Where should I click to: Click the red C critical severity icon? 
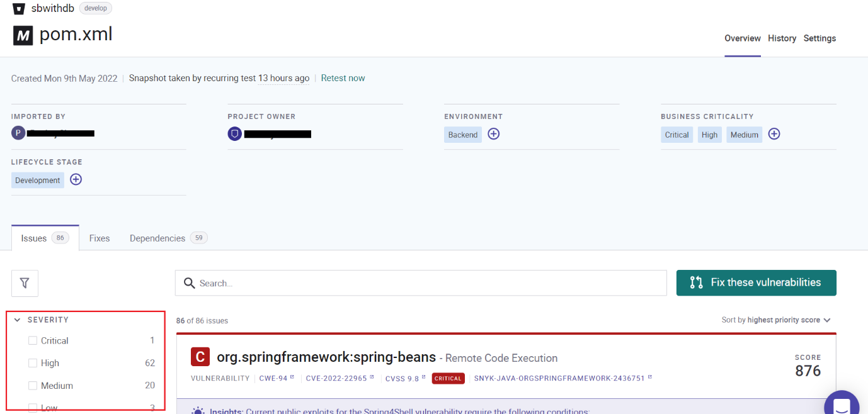[200, 357]
